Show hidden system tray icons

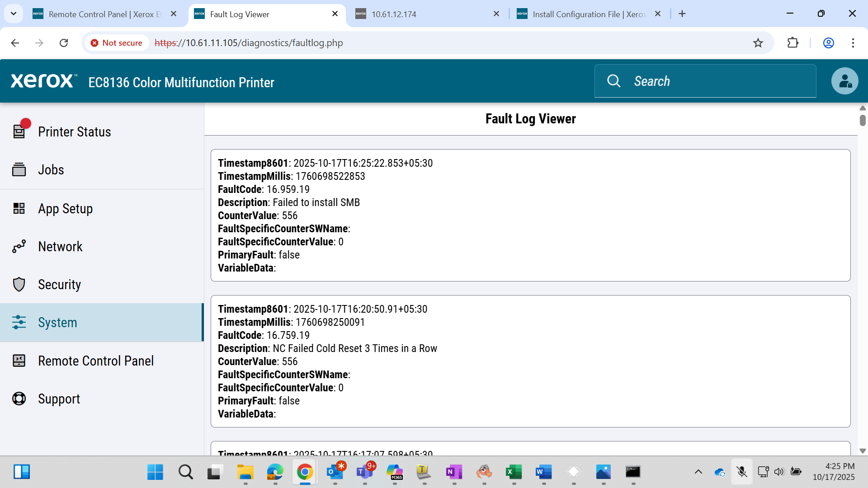coord(698,472)
